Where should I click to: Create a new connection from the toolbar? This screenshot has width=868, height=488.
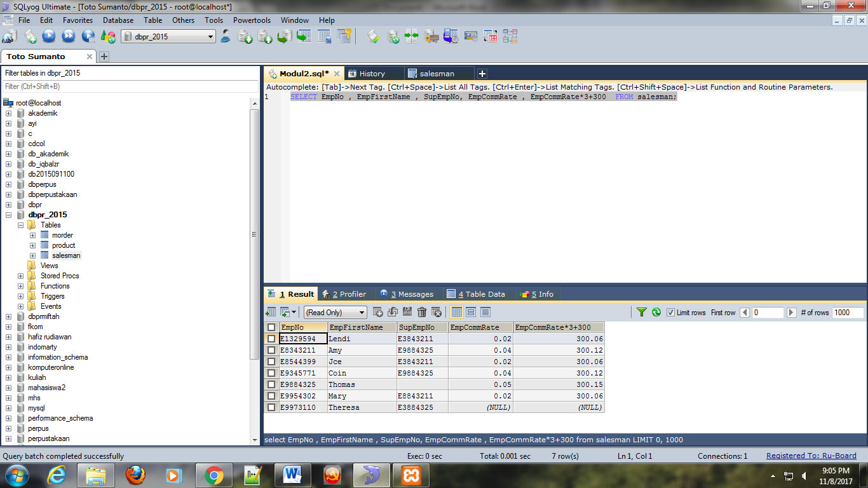coord(10,36)
